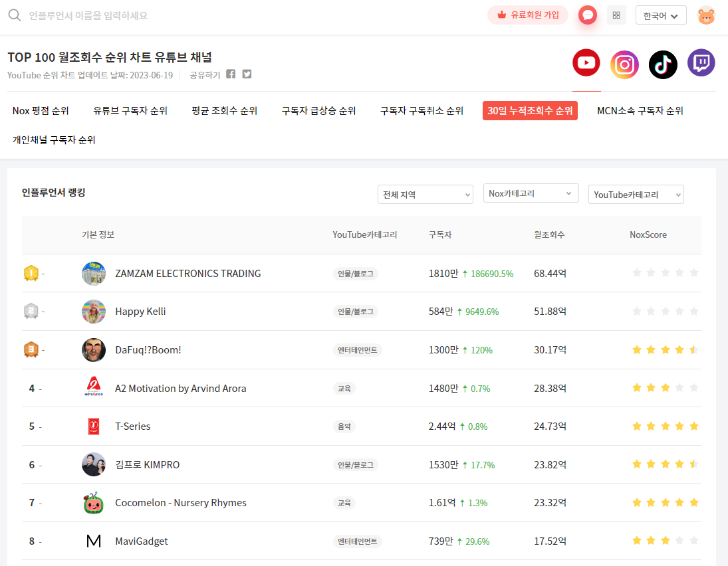Viewport: 728px width, 566px height.
Task: Expand the YouTube카테고리 filter dropdown
Action: [x=636, y=195]
